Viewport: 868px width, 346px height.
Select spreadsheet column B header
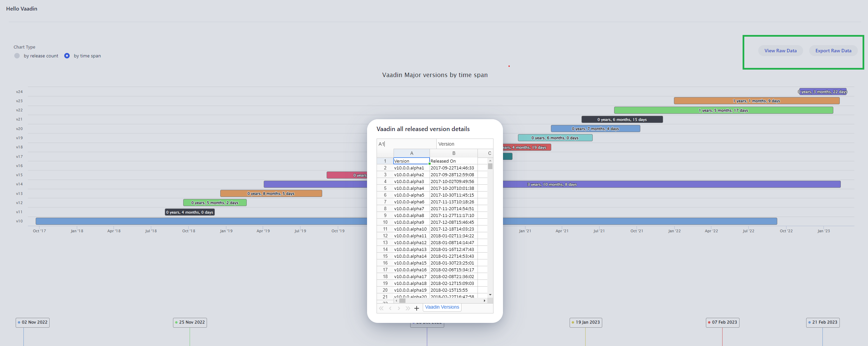pos(454,153)
